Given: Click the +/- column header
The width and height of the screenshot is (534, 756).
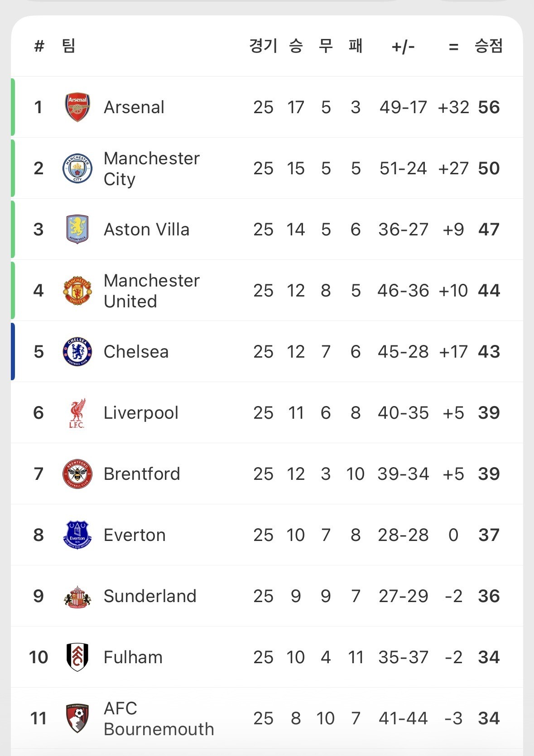Looking at the screenshot, I should [x=403, y=46].
